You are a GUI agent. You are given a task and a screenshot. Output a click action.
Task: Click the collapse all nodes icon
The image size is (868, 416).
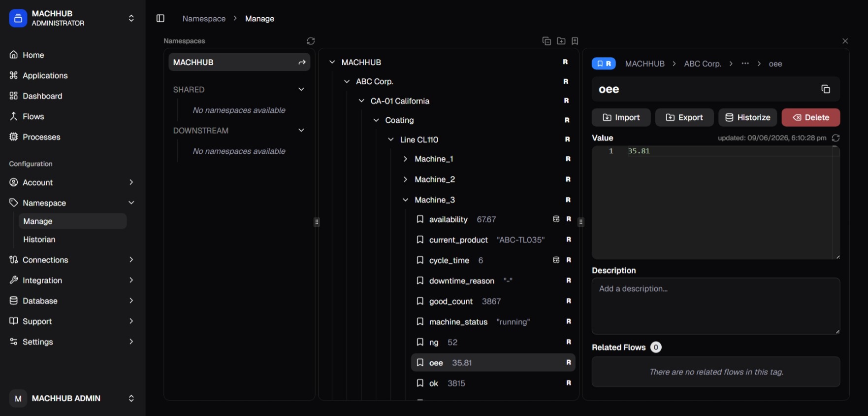tap(547, 41)
